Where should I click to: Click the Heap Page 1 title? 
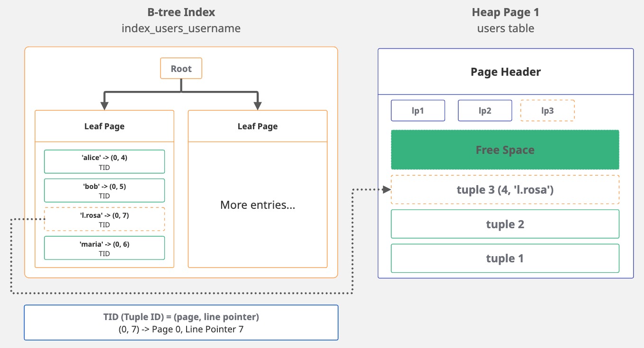pos(505,13)
